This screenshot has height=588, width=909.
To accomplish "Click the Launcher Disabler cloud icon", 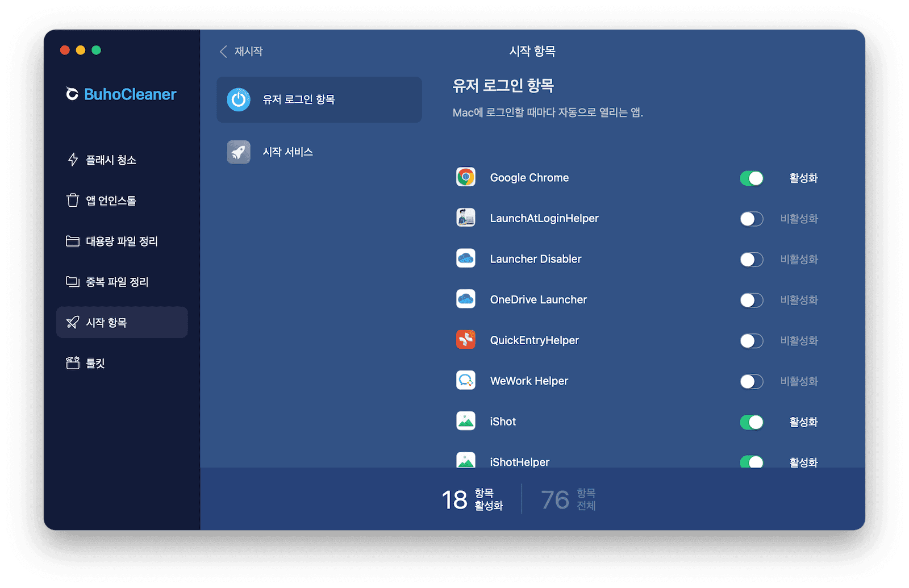I will pyautogui.click(x=466, y=258).
